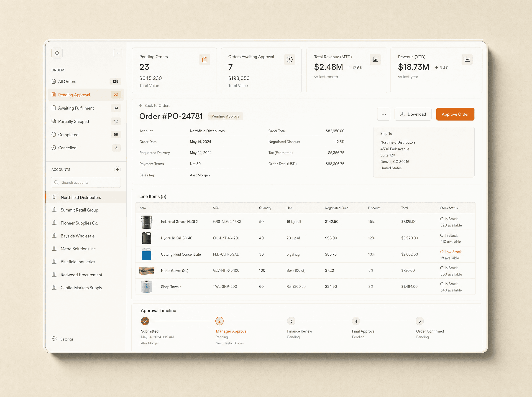The width and height of the screenshot is (532, 397).
Task: Click SKU TWL-SHP-200 cell
Action: [x=225, y=286]
